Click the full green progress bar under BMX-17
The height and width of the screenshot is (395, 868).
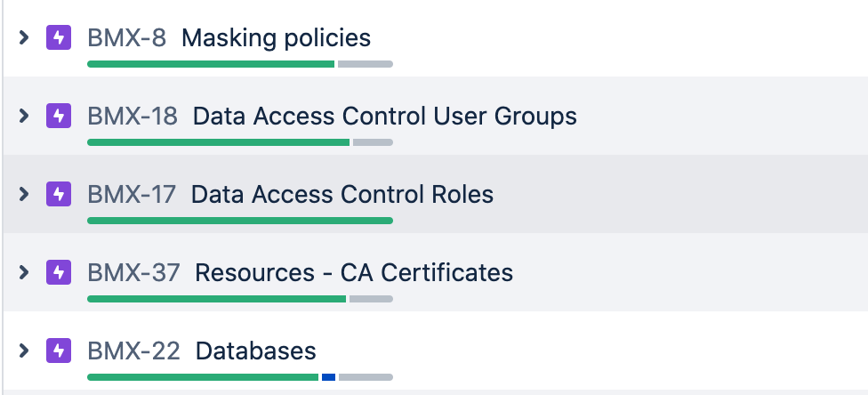point(240,221)
